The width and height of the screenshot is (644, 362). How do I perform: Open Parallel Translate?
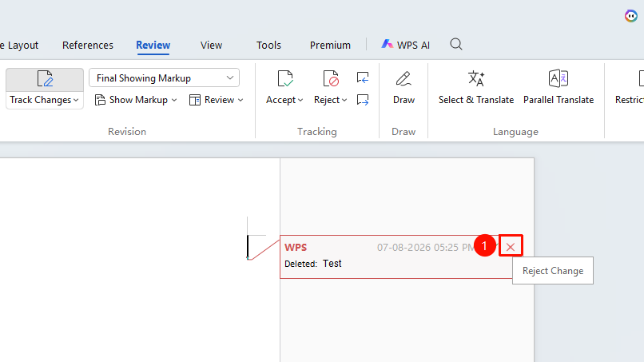(x=559, y=88)
